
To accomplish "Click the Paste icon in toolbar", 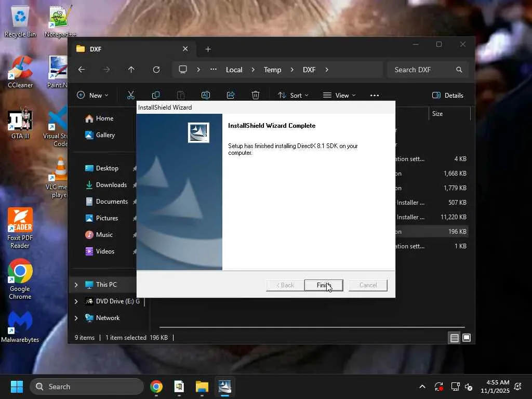I will coord(181,96).
